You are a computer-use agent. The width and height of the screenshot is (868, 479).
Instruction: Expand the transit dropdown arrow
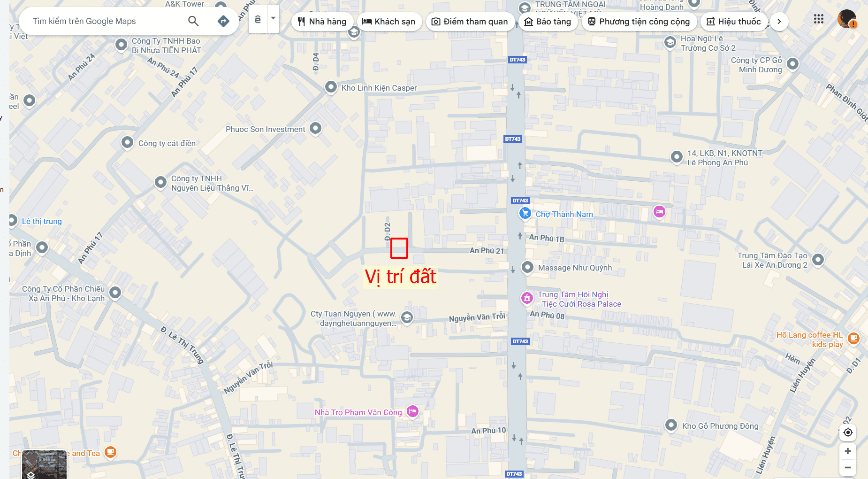(x=273, y=19)
